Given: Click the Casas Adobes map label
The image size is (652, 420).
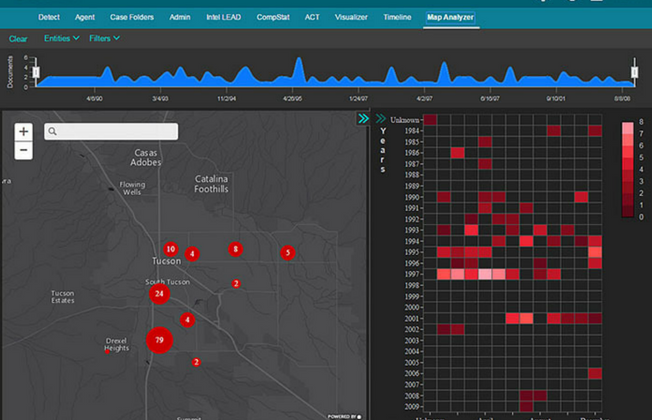Looking at the screenshot, I should pos(146,157).
